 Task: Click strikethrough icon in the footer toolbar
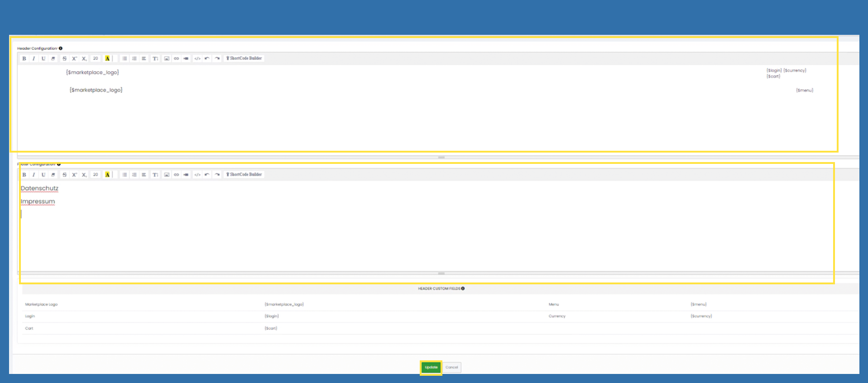tap(64, 175)
